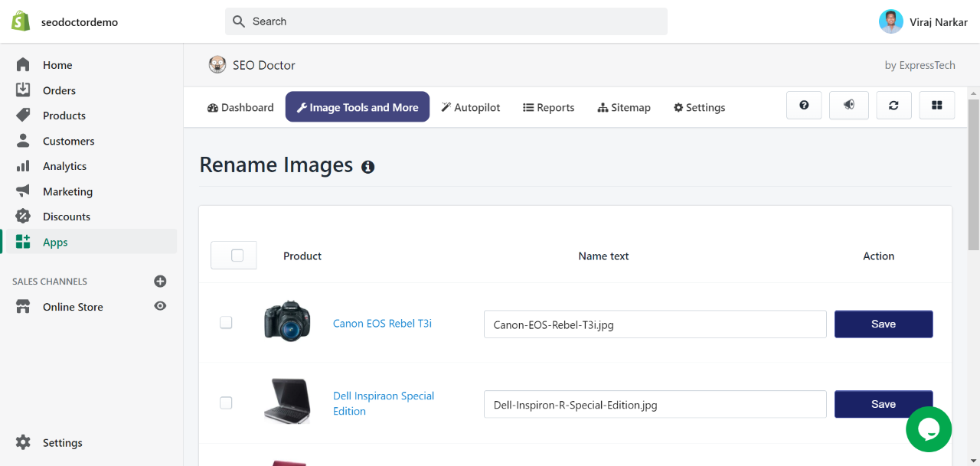Screen dimensions: 980x466
Task: Open the Dashboard tab
Action: tap(240, 107)
